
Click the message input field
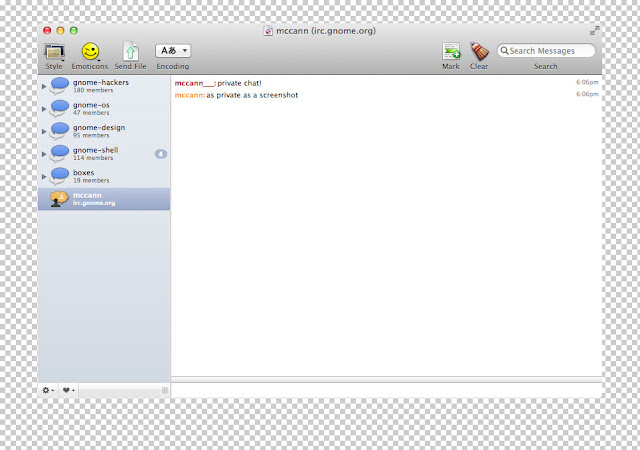(386, 390)
